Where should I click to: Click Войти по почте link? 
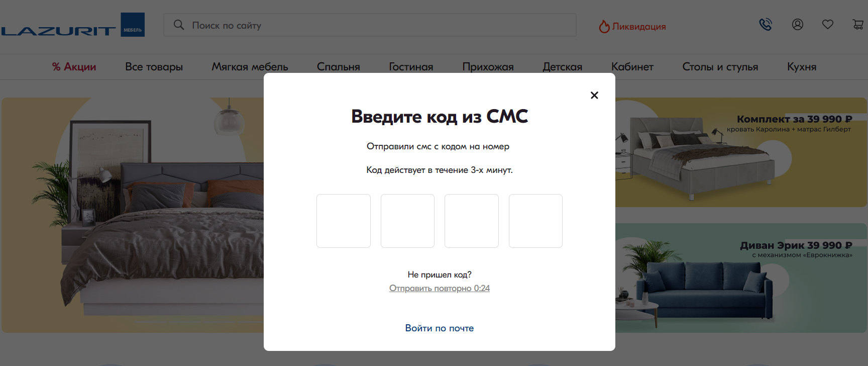tap(440, 328)
